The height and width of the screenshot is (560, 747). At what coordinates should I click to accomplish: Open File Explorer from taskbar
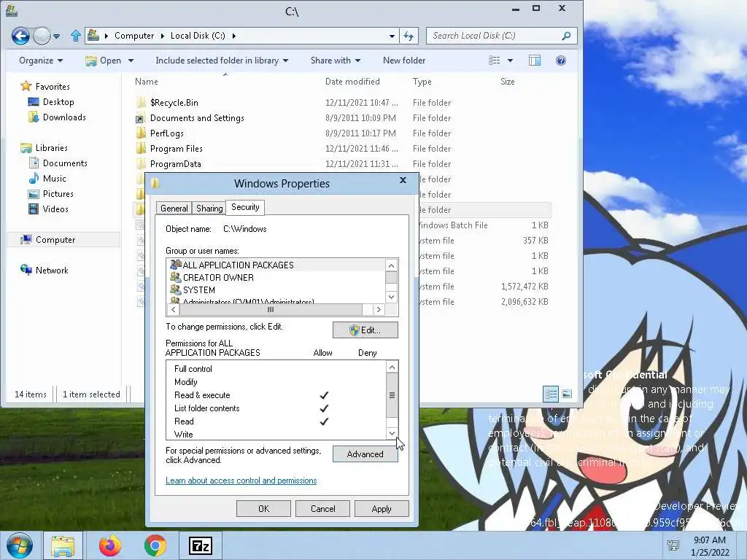click(63, 545)
